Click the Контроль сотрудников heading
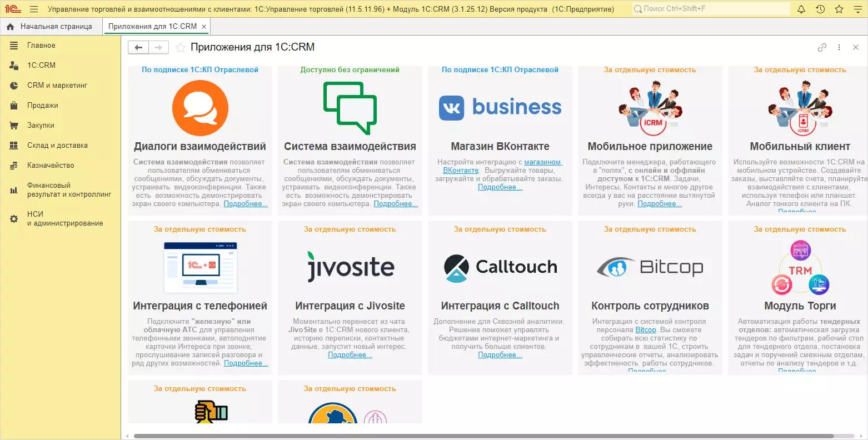 click(x=650, y=306)
